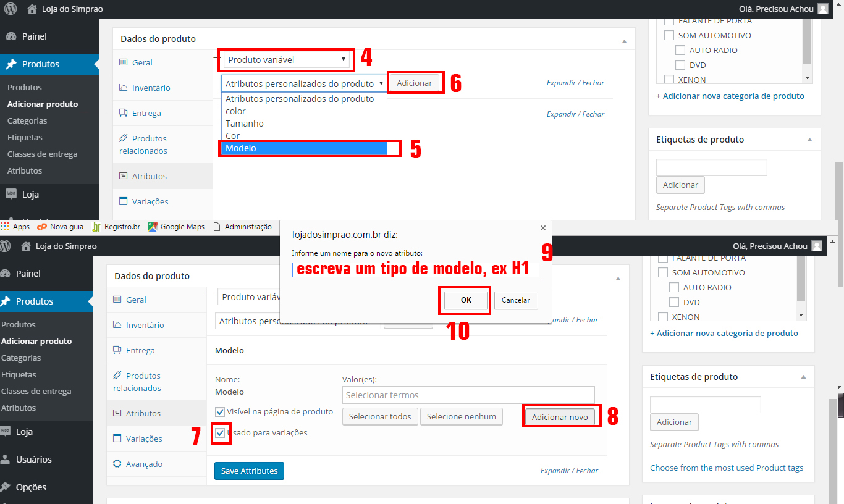Open the Opções menu in the sidebar
844x504 pixels.
[x=31, y=487]
